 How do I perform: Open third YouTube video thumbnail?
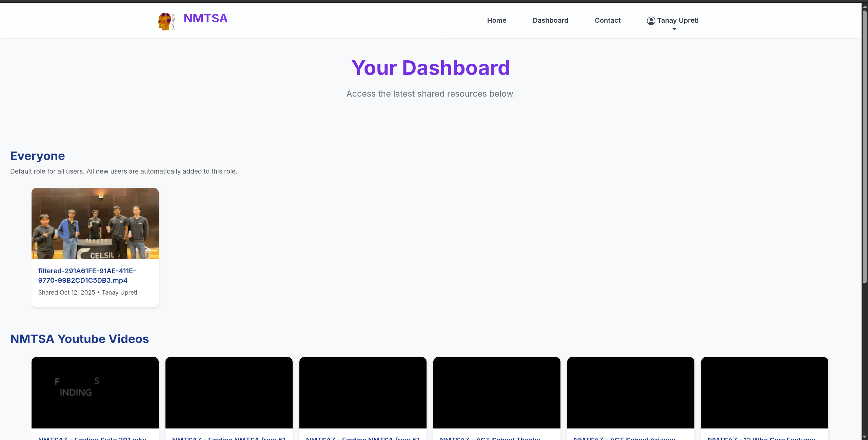363,392
